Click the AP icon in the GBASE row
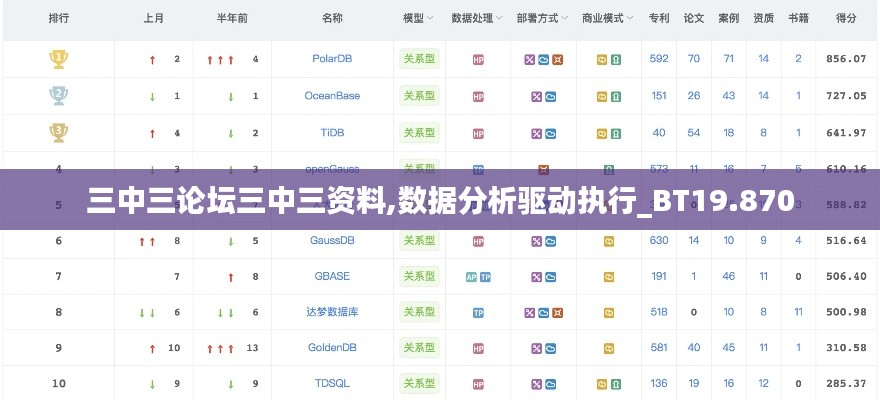Screen dimensions: 880x400 pyautogui.click(x=471, y=277)
